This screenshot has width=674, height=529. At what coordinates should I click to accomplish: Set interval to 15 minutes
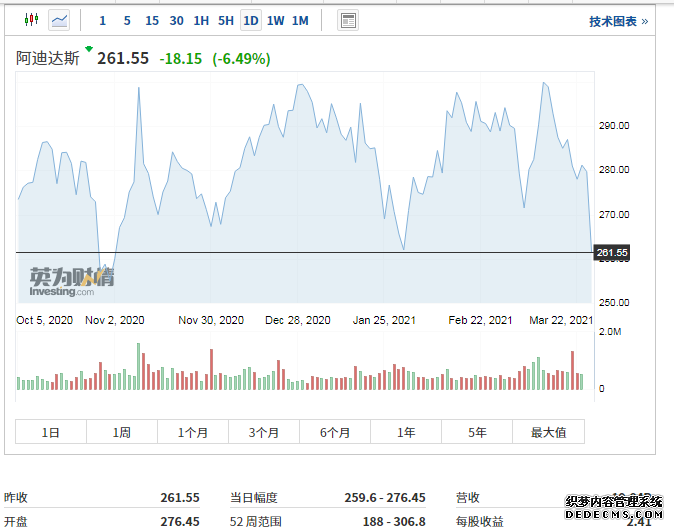pyautogui.click(x=152, y=21)
